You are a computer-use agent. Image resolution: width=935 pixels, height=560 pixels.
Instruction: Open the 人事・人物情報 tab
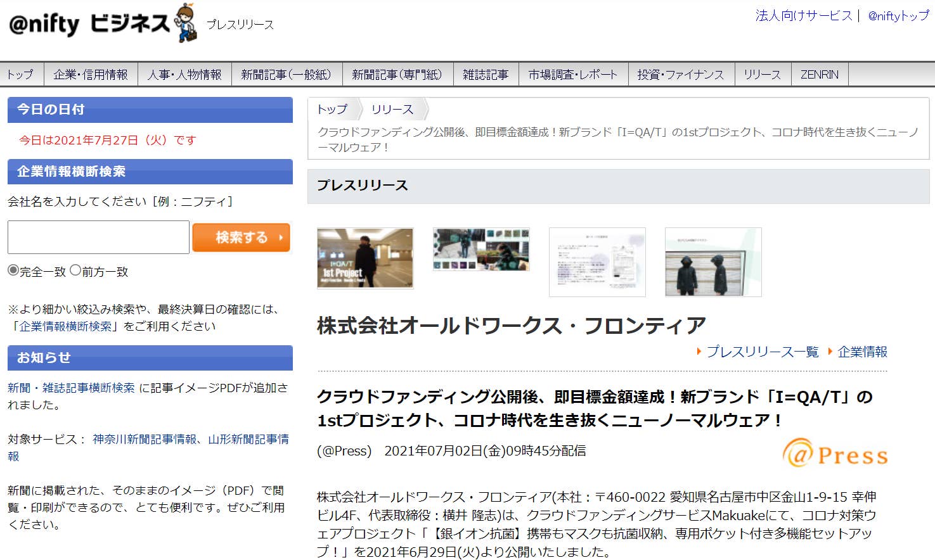coord(184,75)
